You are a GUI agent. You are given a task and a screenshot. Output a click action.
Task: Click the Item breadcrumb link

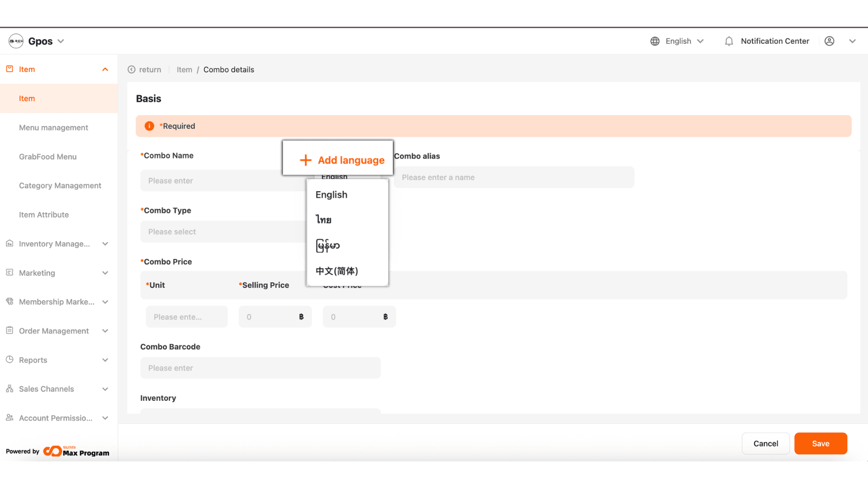[x=184, y=70]
